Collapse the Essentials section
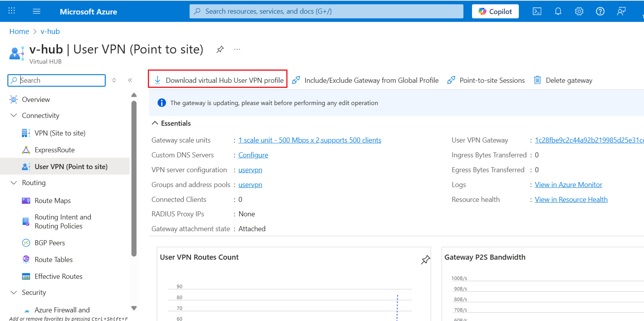Screen dimensions: 644x321 (155, 123)
